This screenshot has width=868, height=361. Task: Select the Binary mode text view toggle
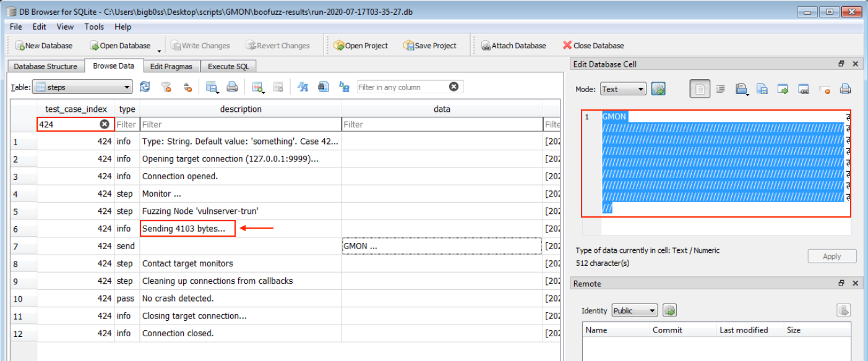(x=720, y=88)
